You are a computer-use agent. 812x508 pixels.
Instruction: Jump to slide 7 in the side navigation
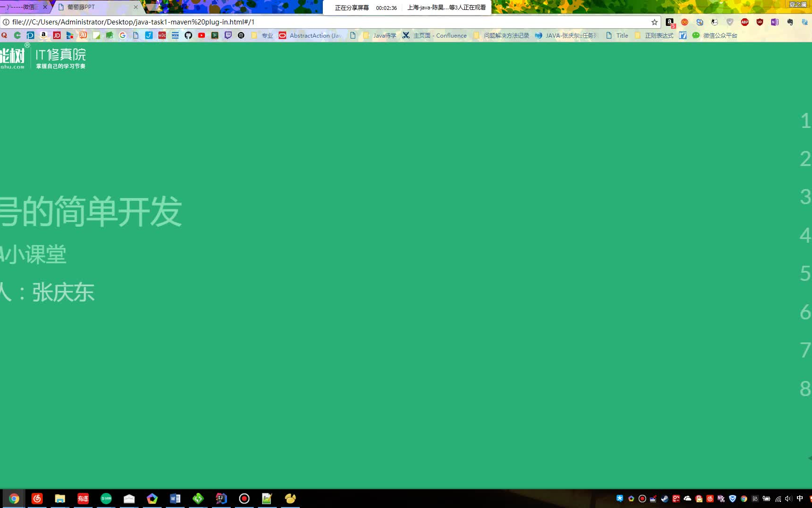click(805, 350)
